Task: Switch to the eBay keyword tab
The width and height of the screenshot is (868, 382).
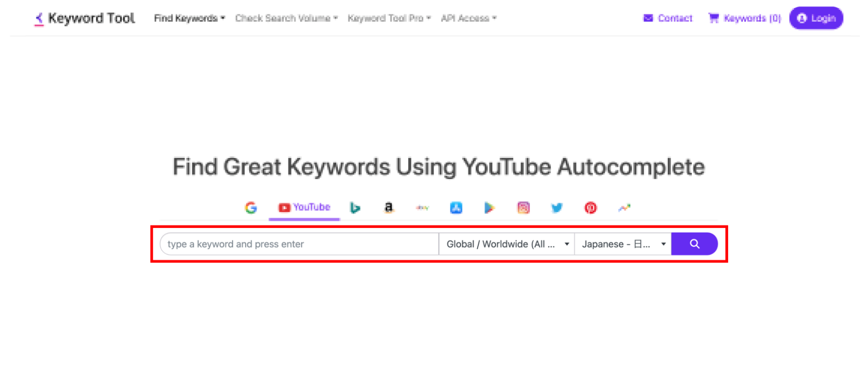Action: [x=422, y=208]
